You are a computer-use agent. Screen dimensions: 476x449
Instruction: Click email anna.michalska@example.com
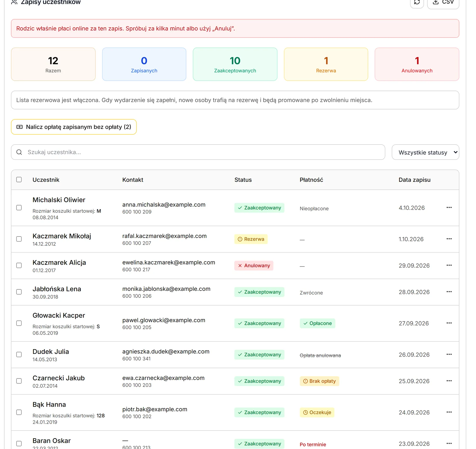pos(164,205)
